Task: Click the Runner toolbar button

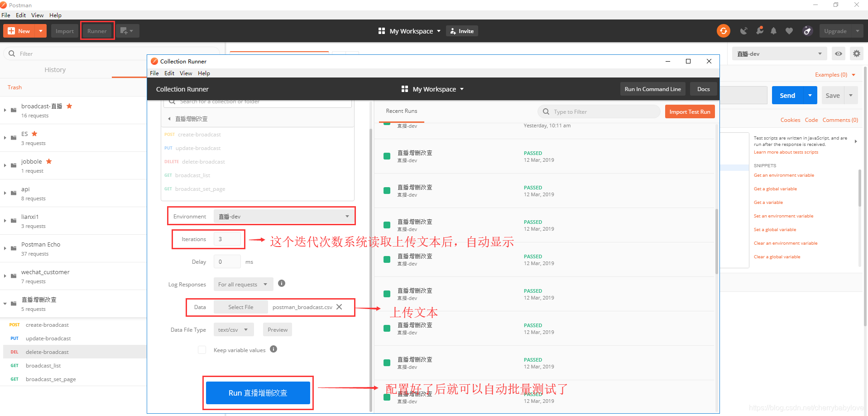Action: click(x=97, y=31)
